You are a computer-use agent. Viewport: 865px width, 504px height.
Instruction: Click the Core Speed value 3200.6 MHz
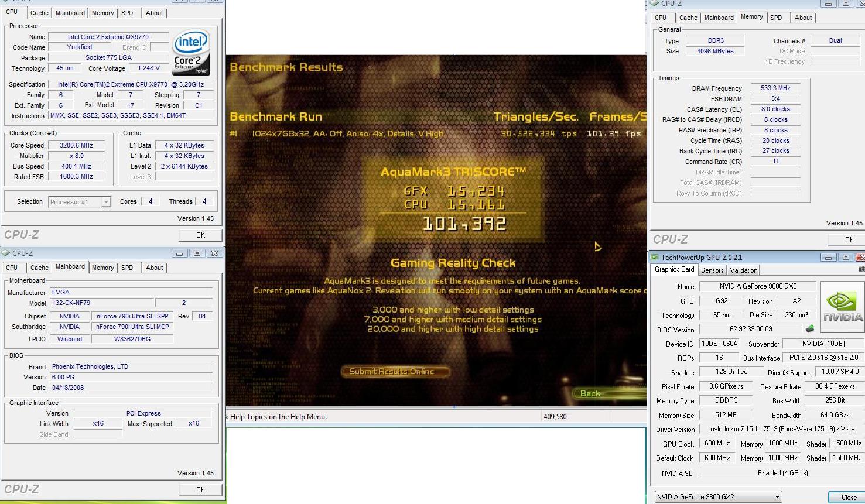[x=77, y=146]
